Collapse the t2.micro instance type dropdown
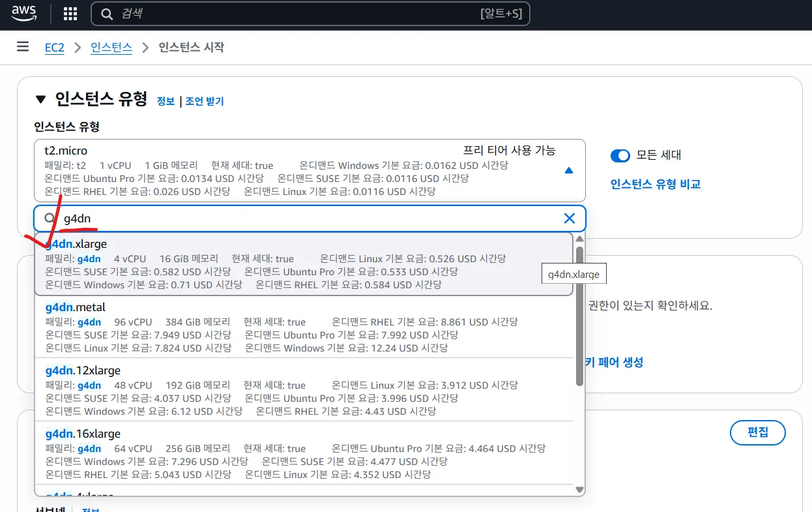812x512 pixels. tap(310, 170)
